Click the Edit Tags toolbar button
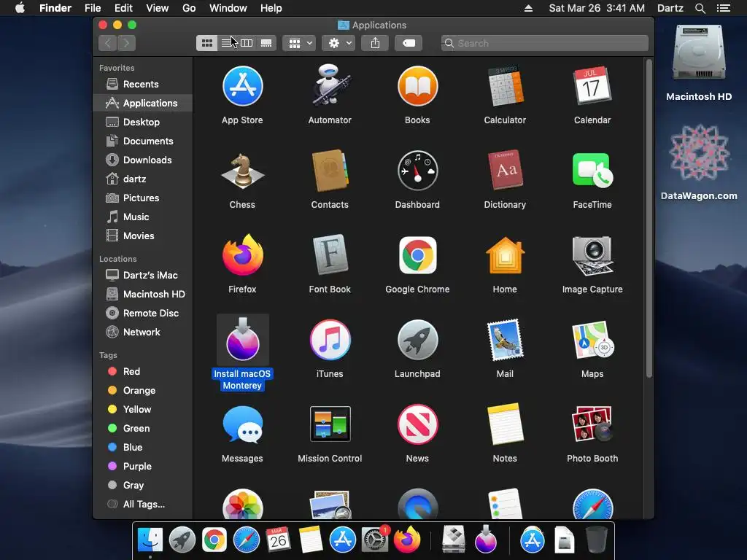747x560 pixels. coord(409,43)
